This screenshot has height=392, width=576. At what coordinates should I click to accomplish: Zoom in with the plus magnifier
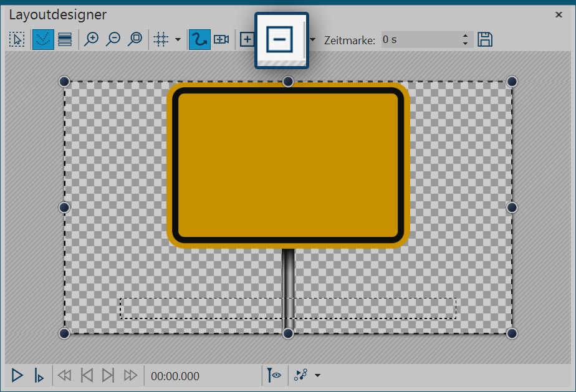pos(92,40)
